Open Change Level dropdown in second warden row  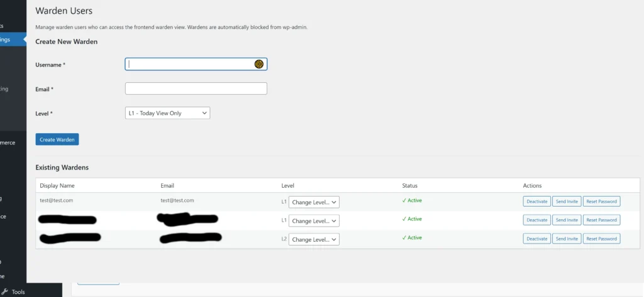(x=314, y=220)
